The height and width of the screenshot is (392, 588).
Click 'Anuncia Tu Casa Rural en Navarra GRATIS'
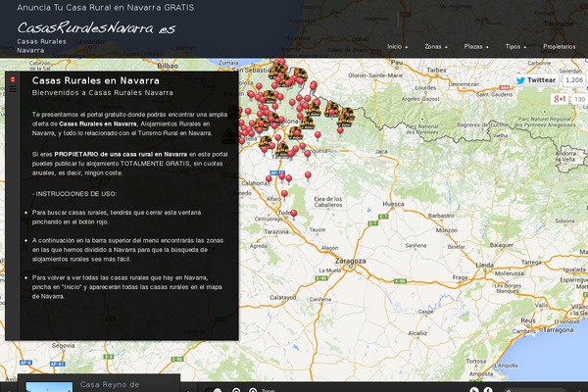pos(106,8)
